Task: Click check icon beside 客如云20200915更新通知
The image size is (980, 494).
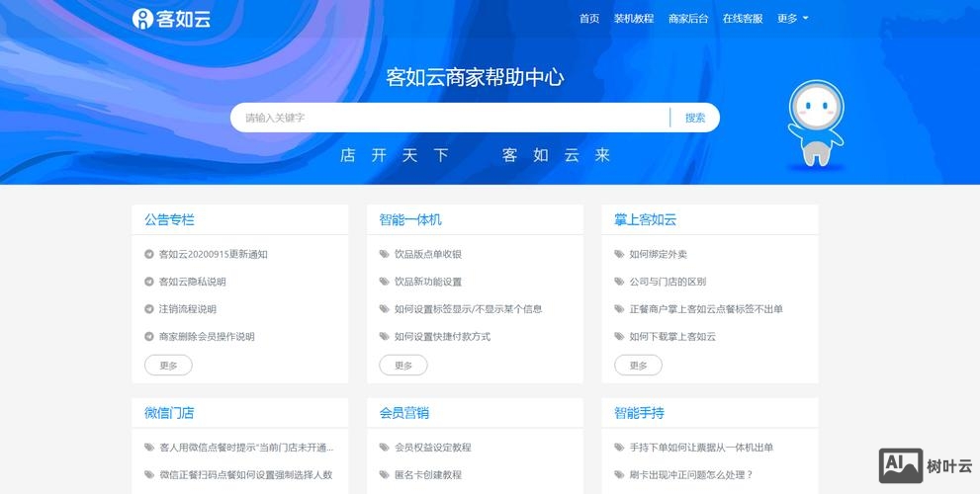Action: tap(148, 254)
